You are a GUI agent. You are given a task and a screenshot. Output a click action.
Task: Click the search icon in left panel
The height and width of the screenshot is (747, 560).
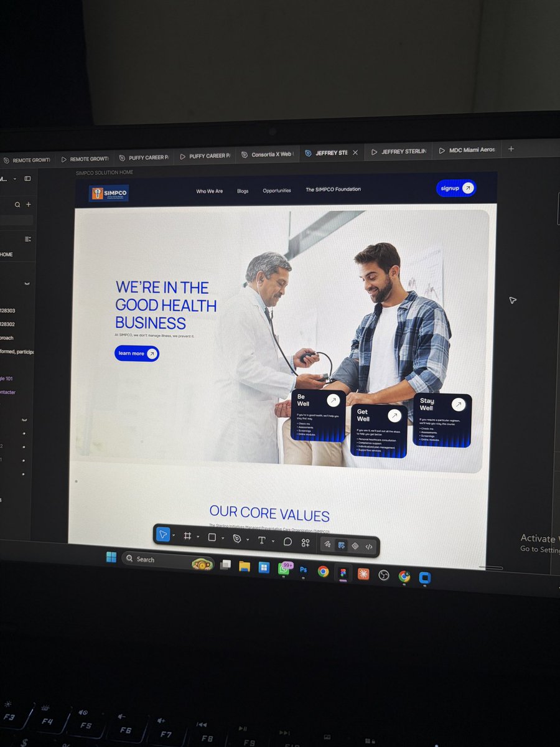pos(17,204)
